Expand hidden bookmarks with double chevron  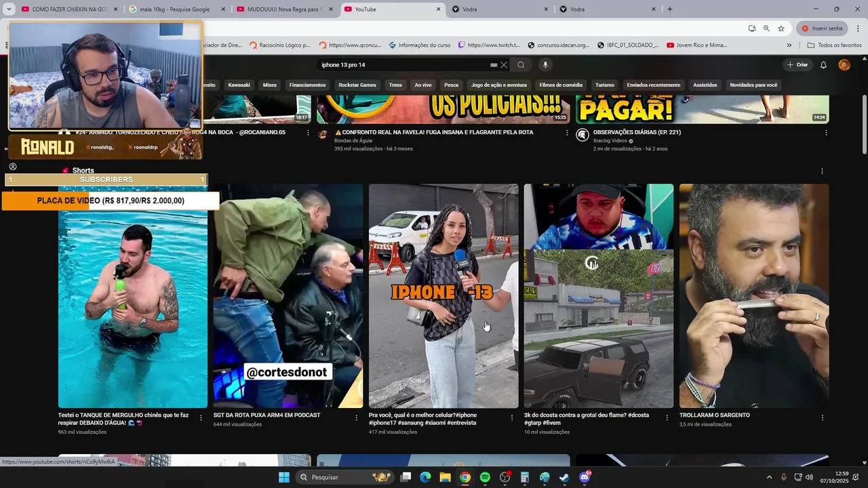click(789, 45)
